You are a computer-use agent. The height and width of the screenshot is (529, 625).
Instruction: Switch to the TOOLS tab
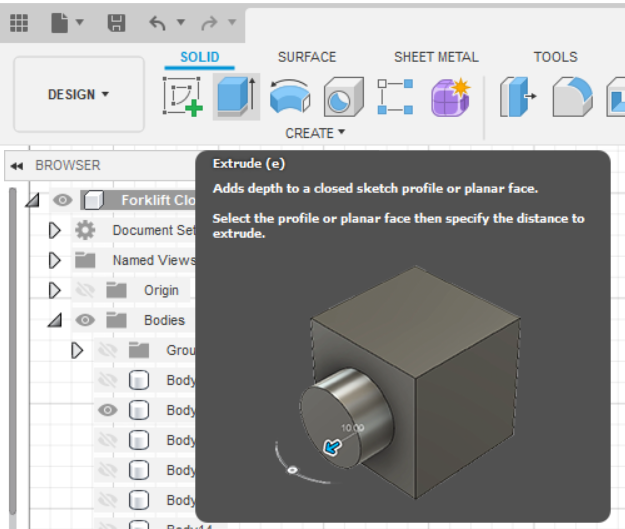click(x=556, y=57)
